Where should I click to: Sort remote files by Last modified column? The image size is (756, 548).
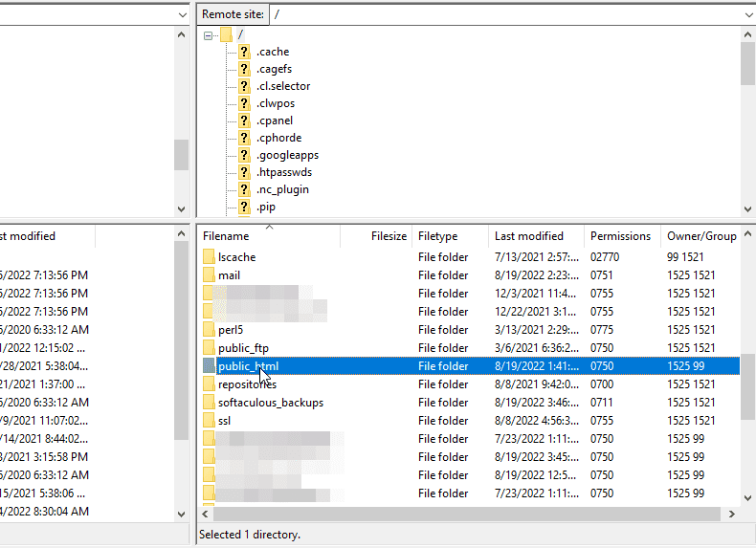pos(536,236)
